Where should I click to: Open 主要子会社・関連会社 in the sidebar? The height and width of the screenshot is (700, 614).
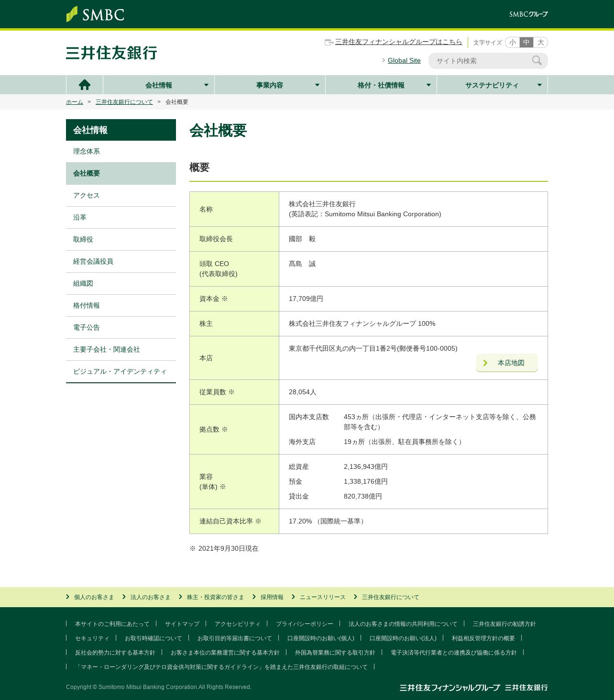coord(121,349)
